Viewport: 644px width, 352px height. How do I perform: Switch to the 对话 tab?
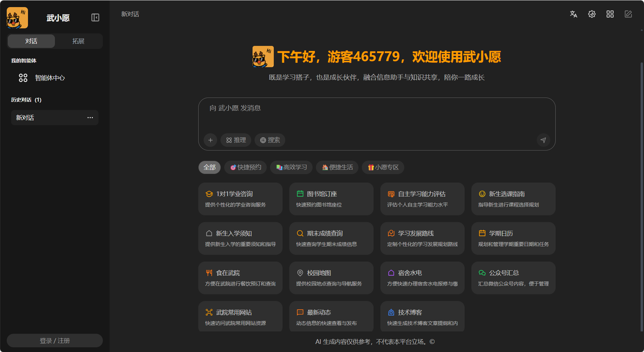pos(31,41)
